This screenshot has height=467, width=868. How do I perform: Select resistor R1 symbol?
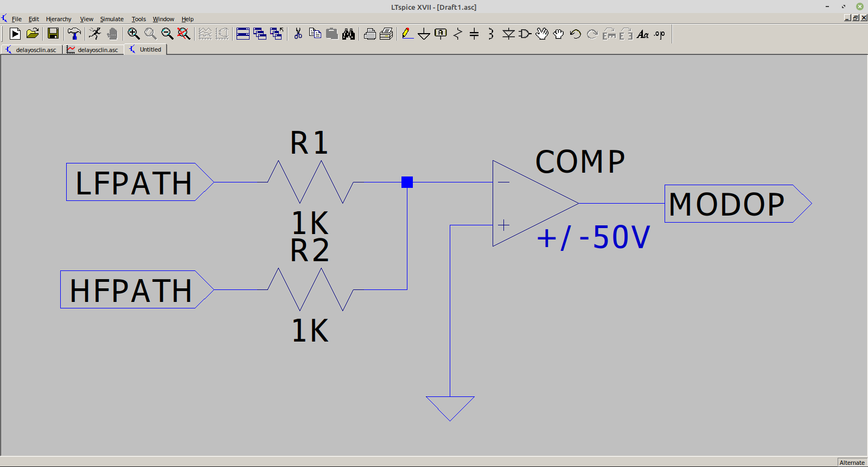pos(310,182)
